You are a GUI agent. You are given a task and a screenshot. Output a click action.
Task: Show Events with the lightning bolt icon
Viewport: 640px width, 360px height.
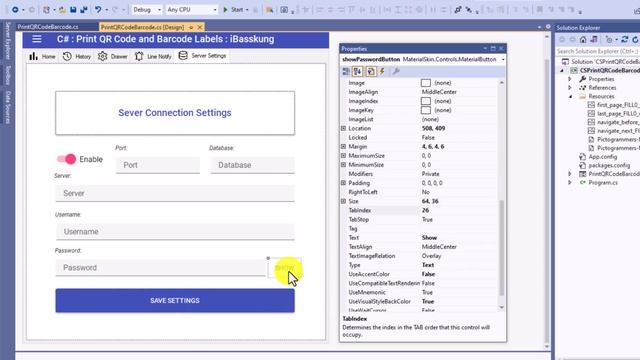382,71
